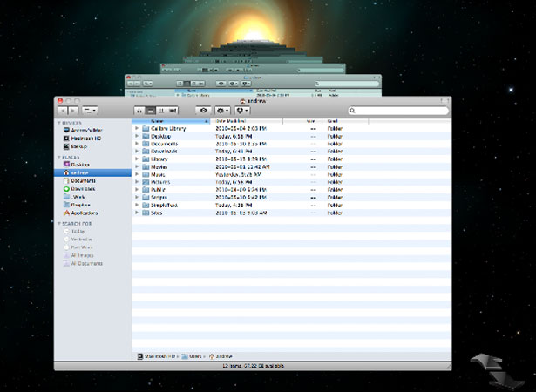
Task: Open the _Work folder in sidebar
Action: tap(74, 197)
